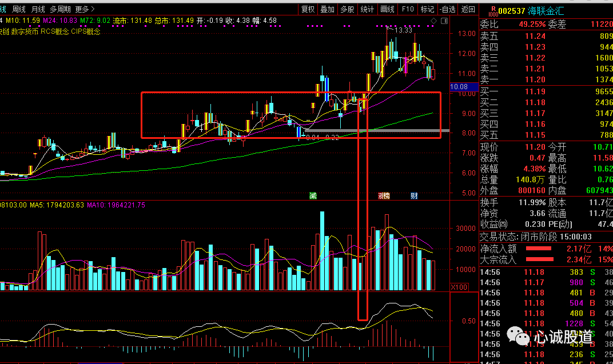Open the 多股 multi-stock view
The image size is (613, 364).
348,9
